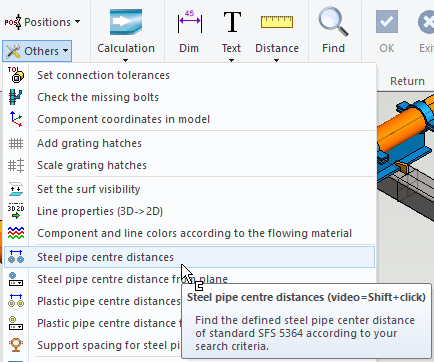434x362 pixels.
Task: Expand the arrow below Calculation
Action: coord(126,60)
